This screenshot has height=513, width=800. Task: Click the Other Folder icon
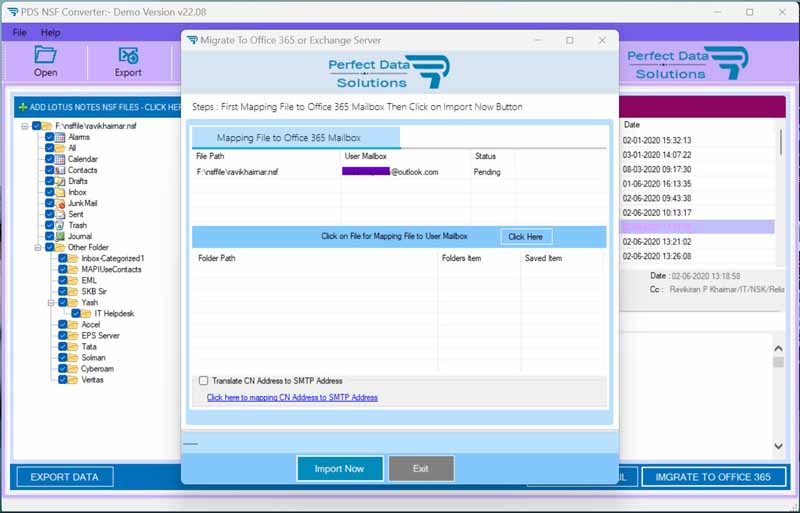pos(60,247)
